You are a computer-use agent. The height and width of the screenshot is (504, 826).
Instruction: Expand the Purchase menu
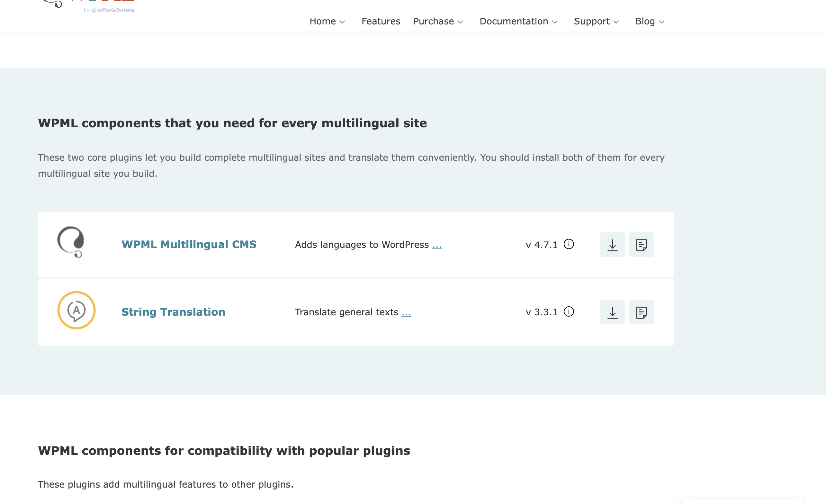[438, 21]
